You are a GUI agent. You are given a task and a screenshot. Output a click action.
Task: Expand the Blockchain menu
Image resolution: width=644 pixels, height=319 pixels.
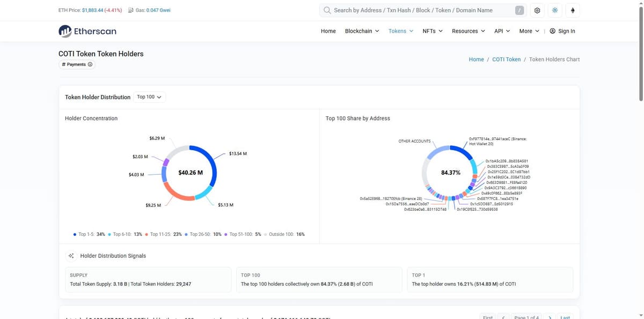362,31
